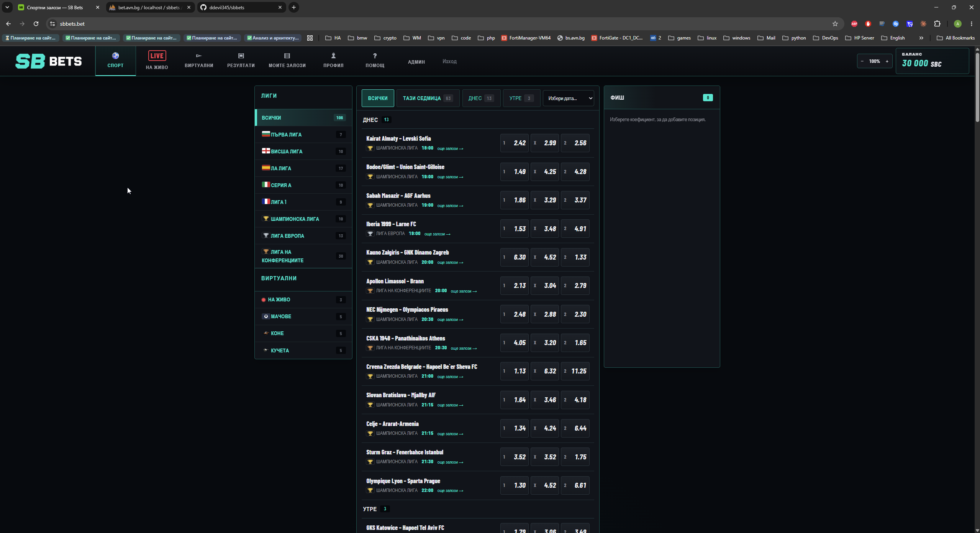This screenshot has width=980, height=533.
Task: Open the crypto bookmarks folder
Action: click(385, 38)
